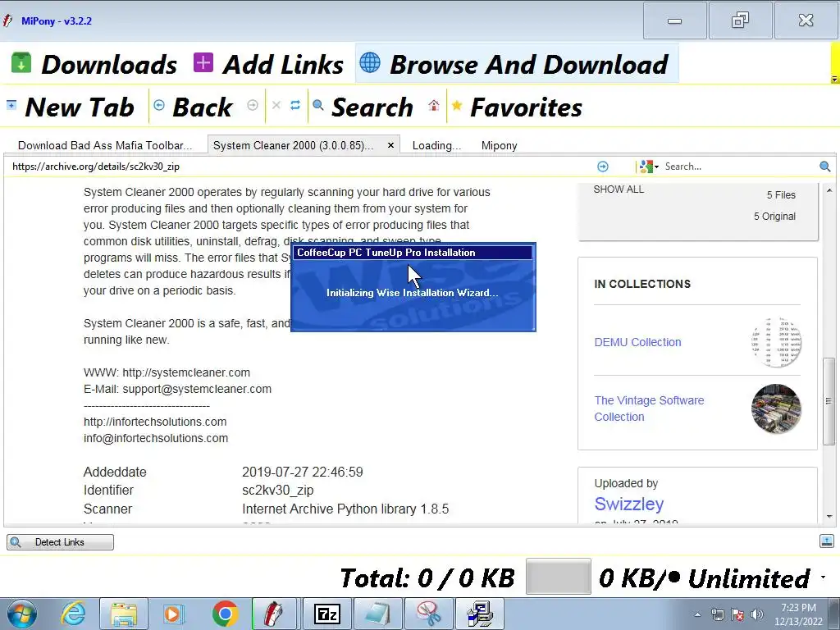Open Favorites from toolbar
Screen dimensions: 840x630
point(517,107)
